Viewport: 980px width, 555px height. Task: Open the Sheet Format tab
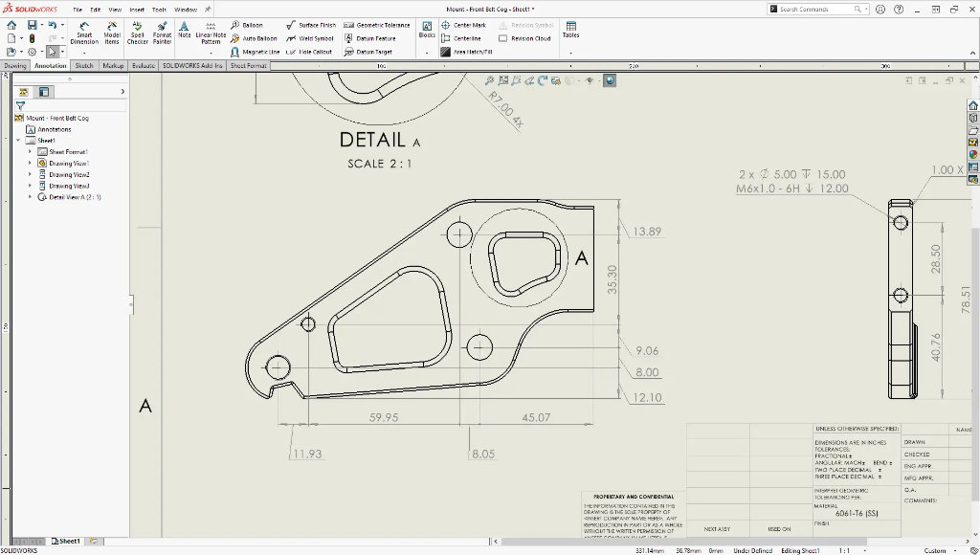(x=248, y=66)
